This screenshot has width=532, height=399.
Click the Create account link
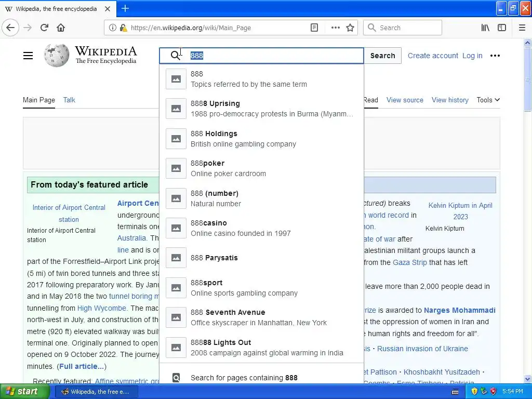433,56
